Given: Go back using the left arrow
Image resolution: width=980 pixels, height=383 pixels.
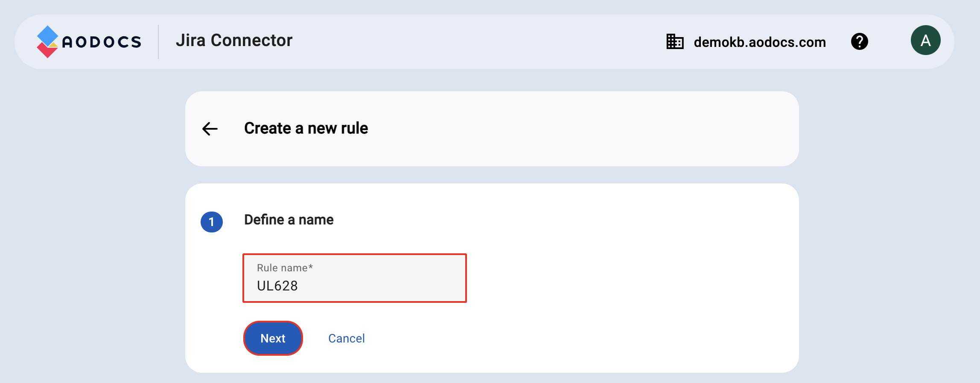Looking at the screenshot, I should point(210,128).
